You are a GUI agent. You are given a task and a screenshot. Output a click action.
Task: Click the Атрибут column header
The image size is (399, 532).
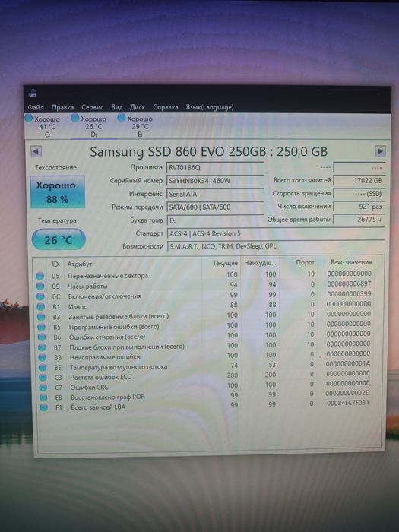pyautogui.click(x=79, y=264)
